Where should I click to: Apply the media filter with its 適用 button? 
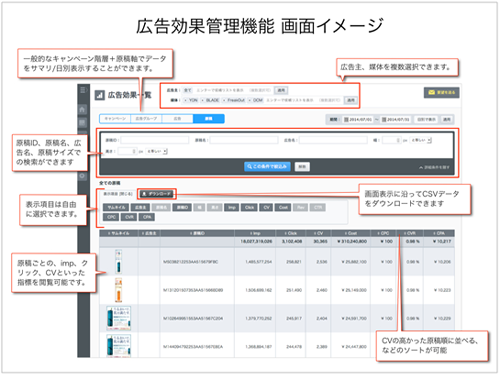tap(351, 100)
